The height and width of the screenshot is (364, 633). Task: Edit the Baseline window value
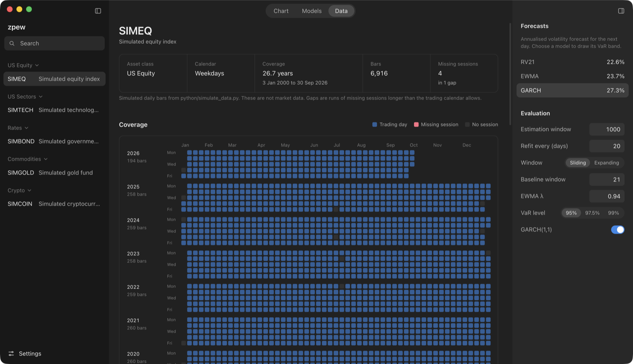[607, 179]
